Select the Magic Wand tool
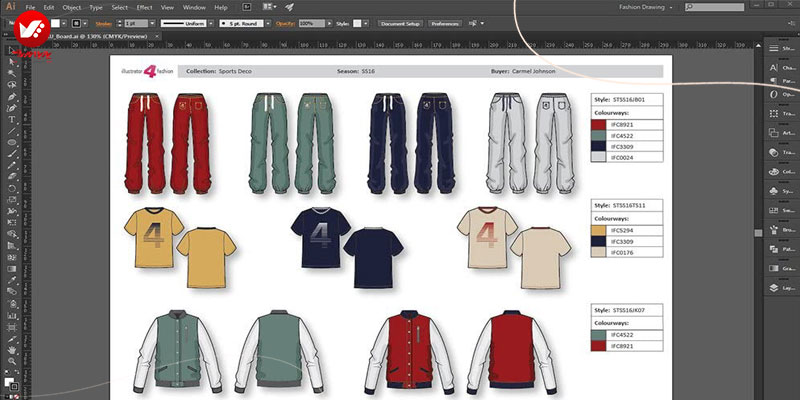This screenshot has width=800, height=400. coord(12,73)
